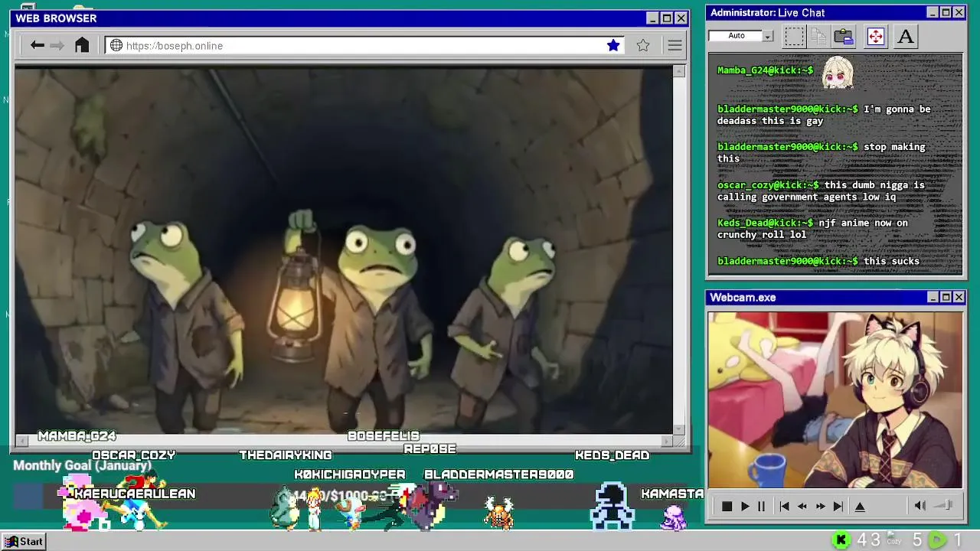Viewport: 980px width, 551px height.
Task: Click the Mamba_G24 chat avatar emote
Action: pos(837,73)
